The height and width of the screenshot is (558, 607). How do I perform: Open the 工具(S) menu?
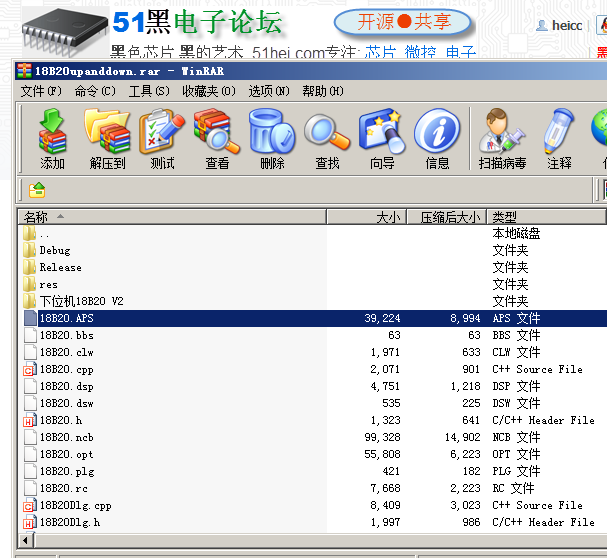coord(149,91)
